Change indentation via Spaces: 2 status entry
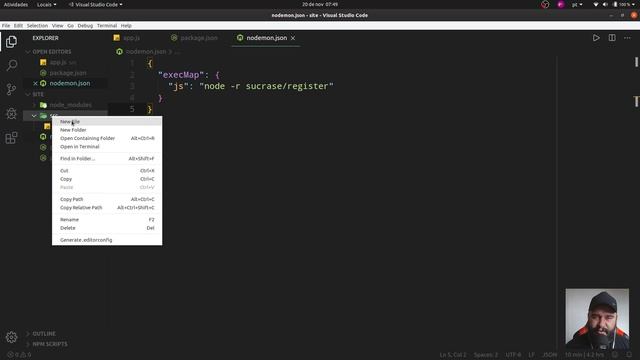Viewport: 640px width, 360px height. pyautogui.click(x=486, y=355)
